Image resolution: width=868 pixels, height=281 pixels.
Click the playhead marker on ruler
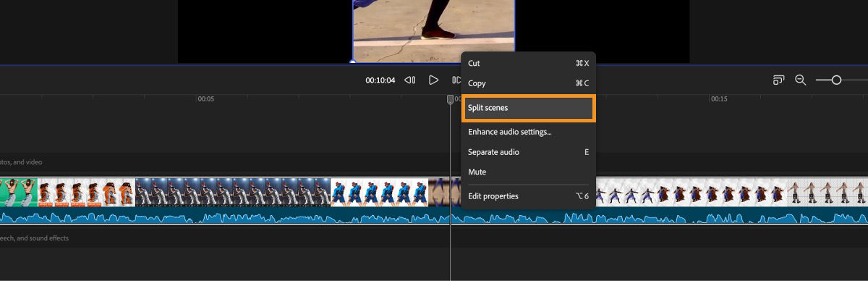450,99
